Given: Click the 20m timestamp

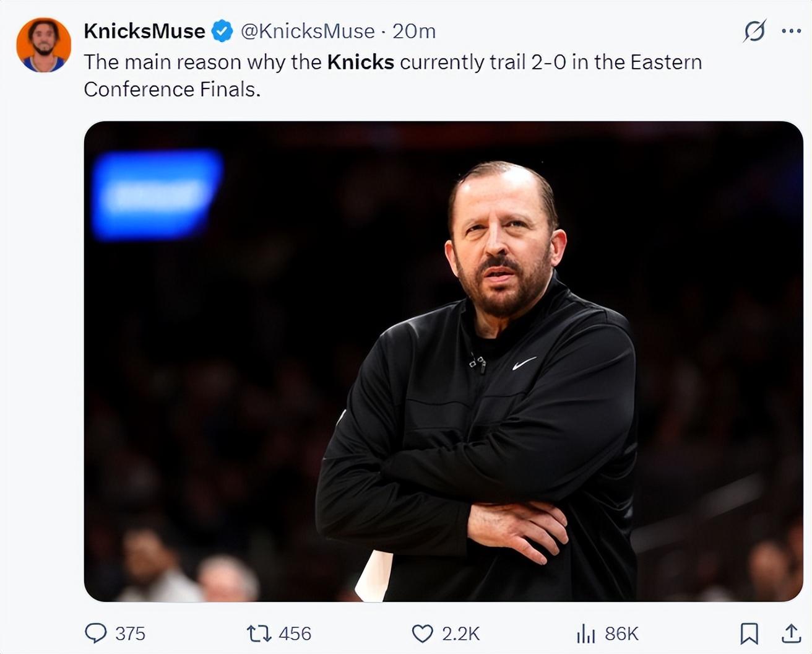Looking at the screenshot, I should click(x=414, y=31).
